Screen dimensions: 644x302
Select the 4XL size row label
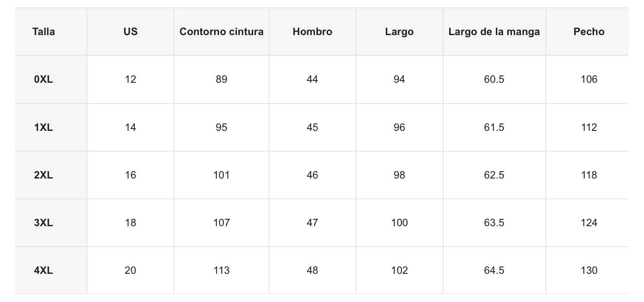tap(44, 270)
